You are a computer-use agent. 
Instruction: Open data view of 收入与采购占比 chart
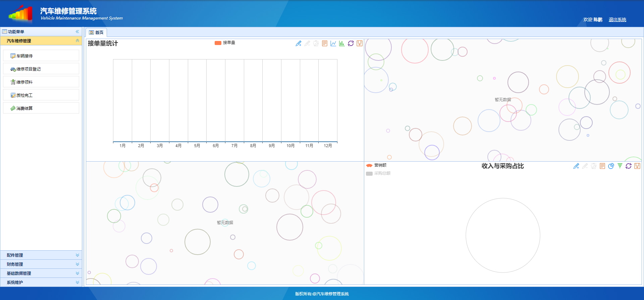click(602, 166)
